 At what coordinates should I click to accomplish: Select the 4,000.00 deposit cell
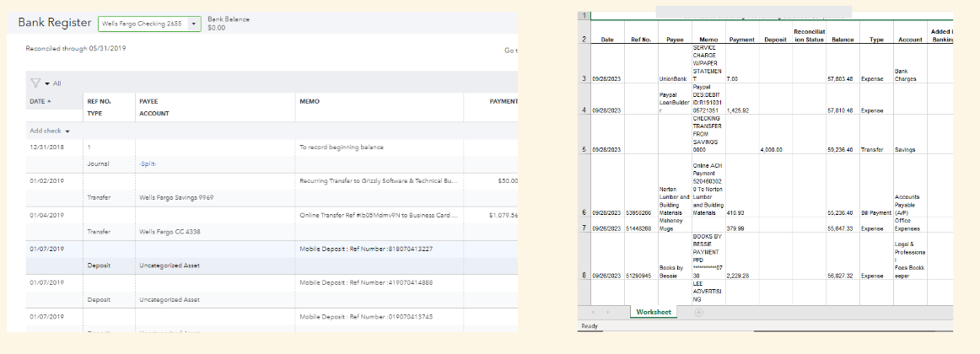(773, 149)
